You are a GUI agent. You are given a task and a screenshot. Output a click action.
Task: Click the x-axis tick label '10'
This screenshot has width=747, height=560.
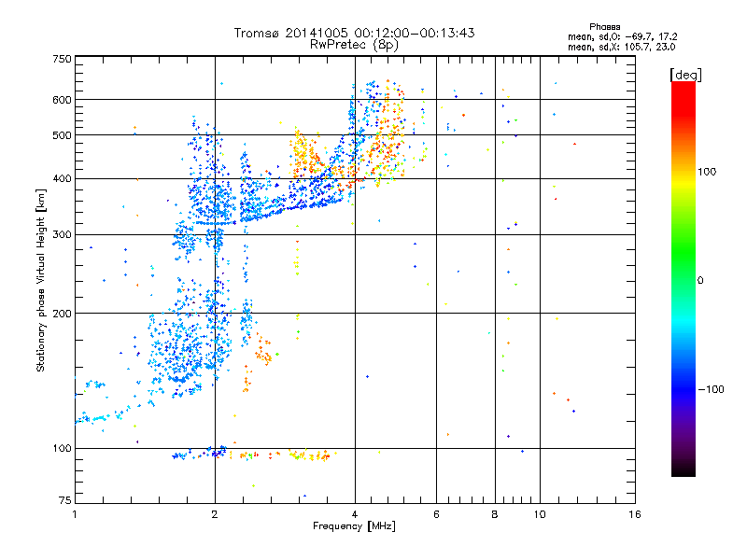click(x=540, y=514)
